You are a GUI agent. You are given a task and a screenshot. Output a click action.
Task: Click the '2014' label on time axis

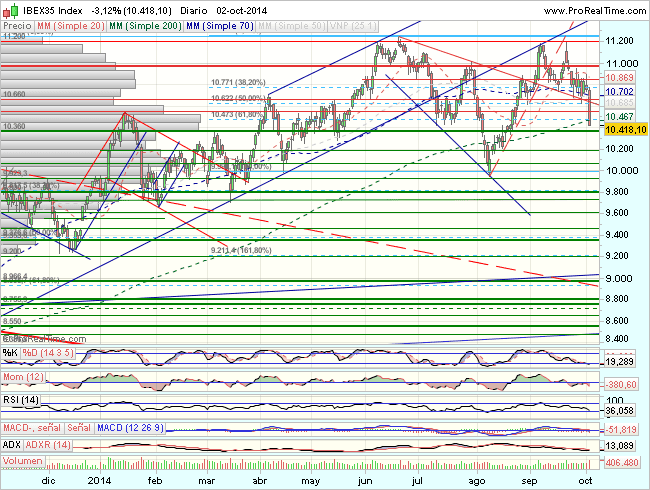[x=99, y=481]
